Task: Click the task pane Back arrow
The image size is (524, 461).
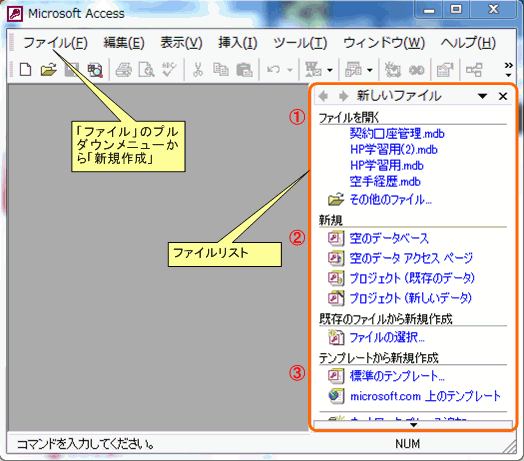Action: click(x=323, y=96)
